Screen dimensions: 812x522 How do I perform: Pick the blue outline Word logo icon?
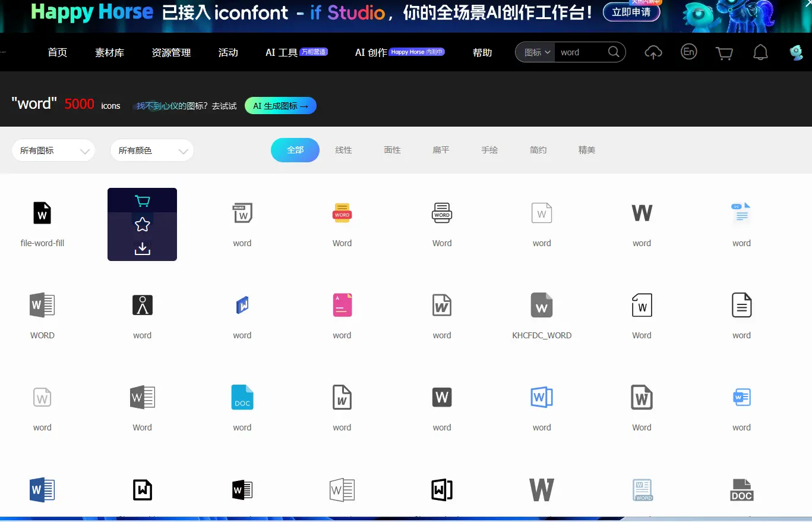click(542, 397)
